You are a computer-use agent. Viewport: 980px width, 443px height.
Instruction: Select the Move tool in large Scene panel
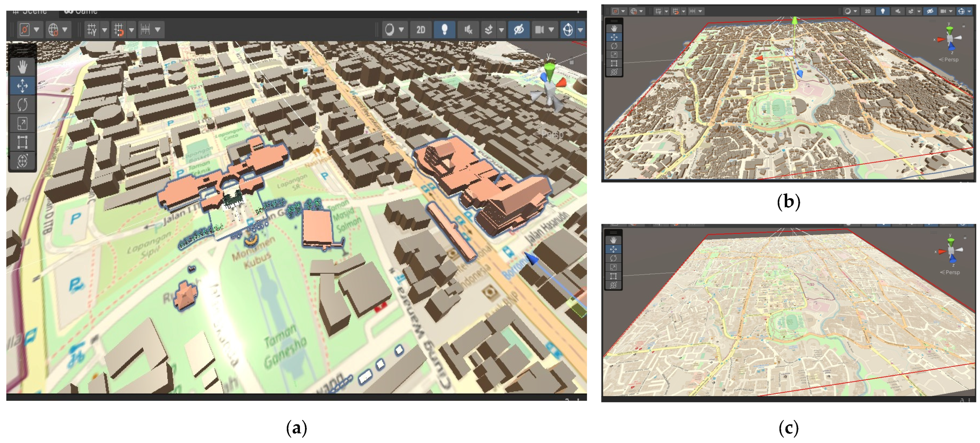[x=22, y=86]
